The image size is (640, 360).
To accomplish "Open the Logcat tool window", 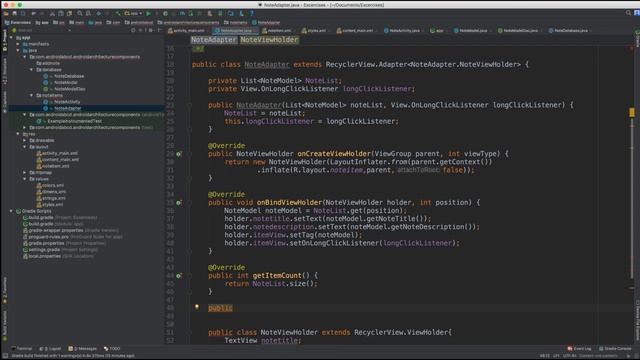I will 50,349.
